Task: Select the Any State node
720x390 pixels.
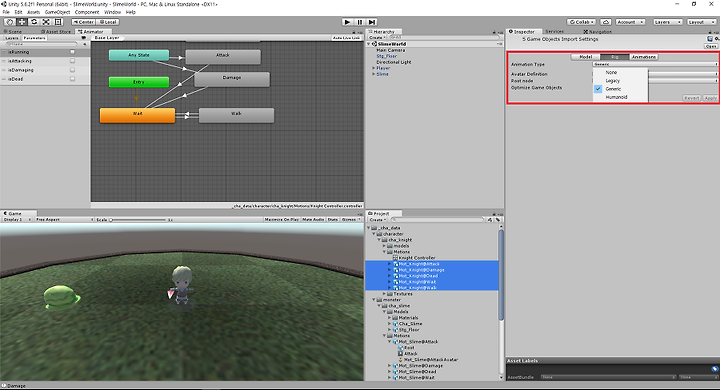Action: (x=139, y=55)
